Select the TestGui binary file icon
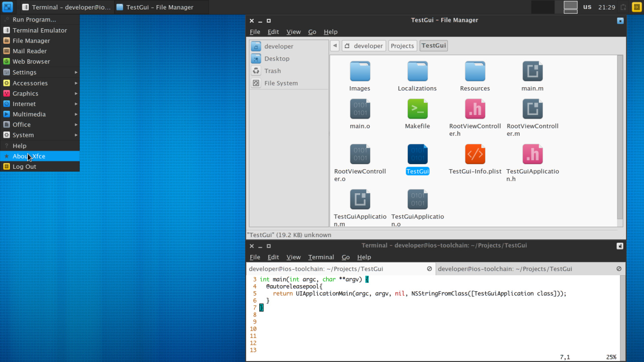Image resolution: width=644 pixels, height=362 pixels. pyautogui.click(x=417, y=154)
